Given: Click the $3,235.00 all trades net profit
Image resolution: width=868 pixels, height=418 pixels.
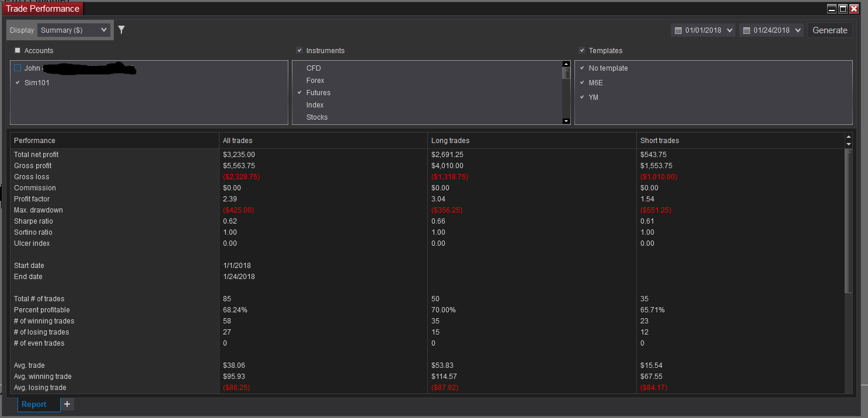Looking at the screenshot, I should [x=239, y=155].
